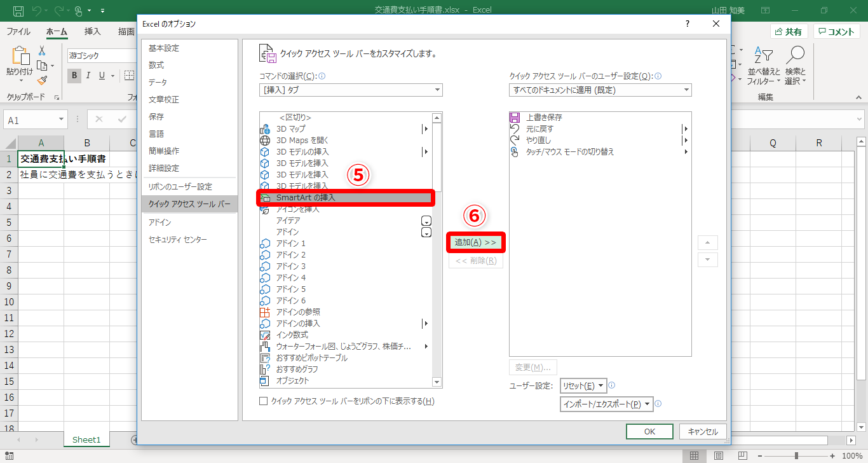Switch to Page Layout view in the status bar

pos(718,455)
